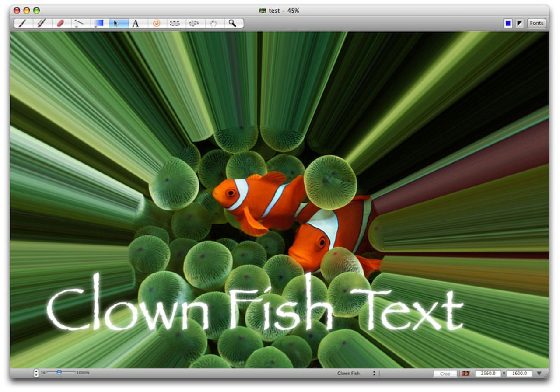This screenshot has width=560, height=392.
Task: Switch to the Text tool
Action: pyautogui.click(x=136, y=23)
